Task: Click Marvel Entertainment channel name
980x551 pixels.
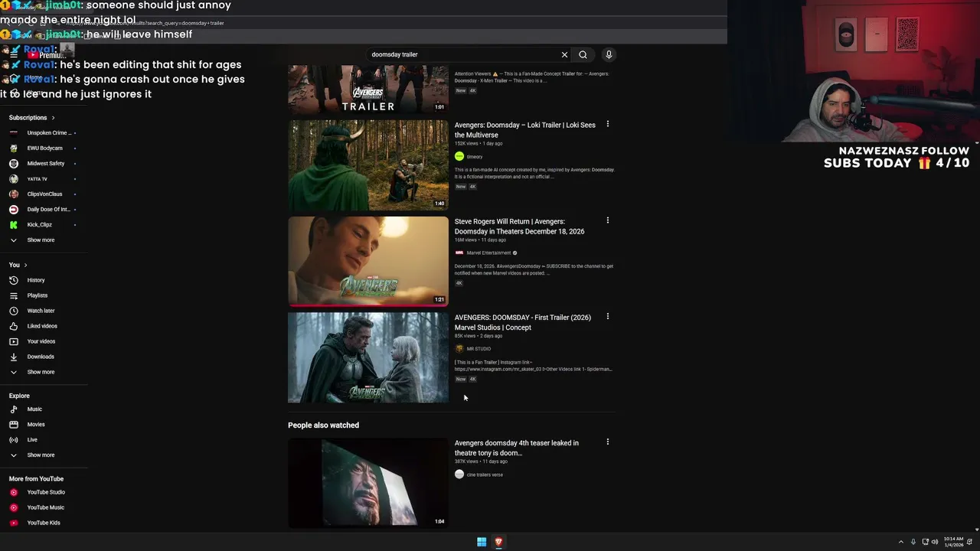Action: 488,253
